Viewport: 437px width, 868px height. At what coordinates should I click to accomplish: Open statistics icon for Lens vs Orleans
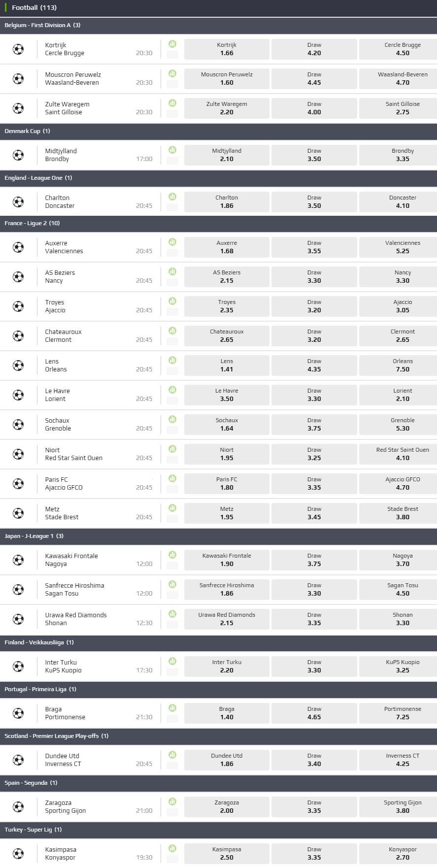point(172,360)
